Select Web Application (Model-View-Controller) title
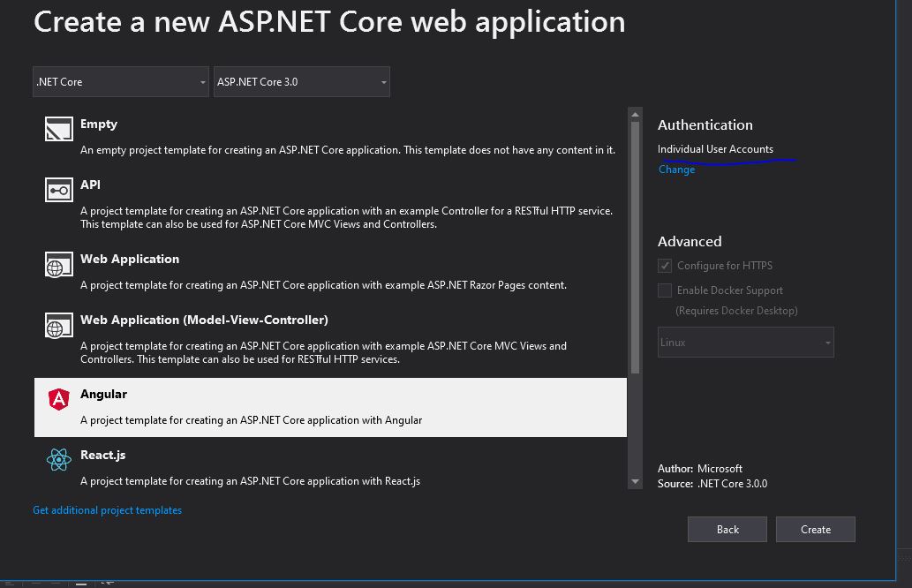The image size is (912, 588). (204, 320)
